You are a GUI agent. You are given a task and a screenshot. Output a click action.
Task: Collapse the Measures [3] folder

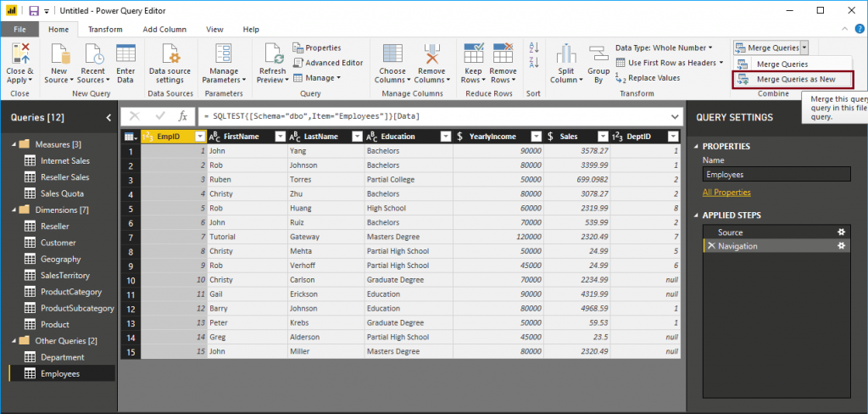coord(14,145)
